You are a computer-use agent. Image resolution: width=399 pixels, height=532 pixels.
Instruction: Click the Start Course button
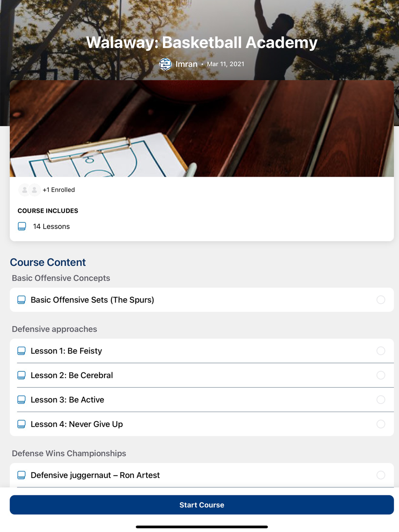[x=202, y=505]
